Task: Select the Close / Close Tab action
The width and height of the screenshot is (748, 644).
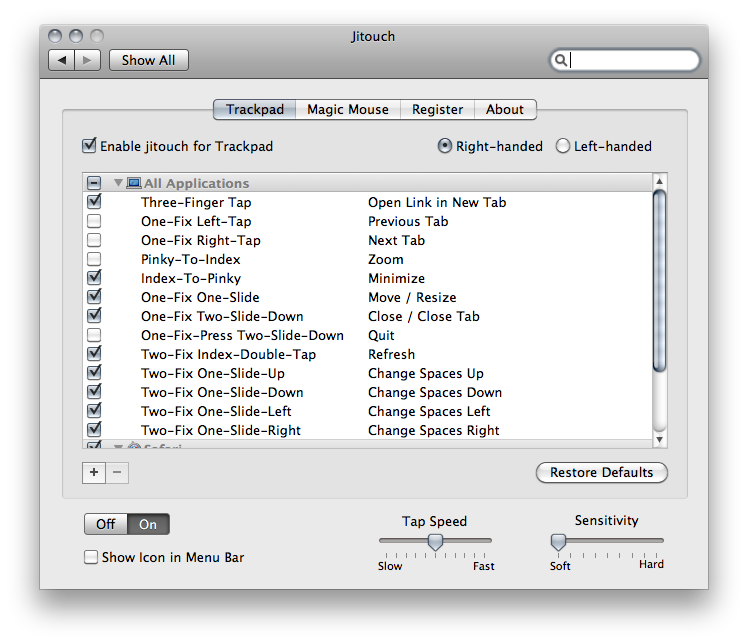Action: (424, 317)
